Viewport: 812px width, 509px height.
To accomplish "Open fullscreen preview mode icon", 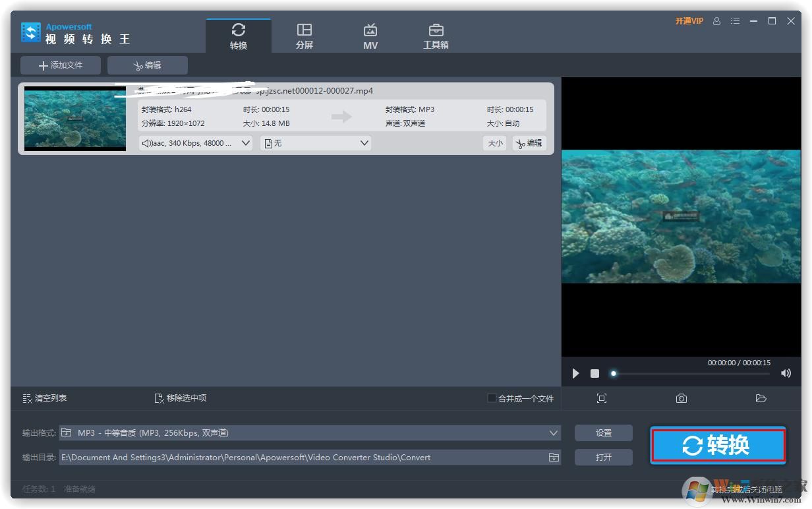I will click(602, 398).
